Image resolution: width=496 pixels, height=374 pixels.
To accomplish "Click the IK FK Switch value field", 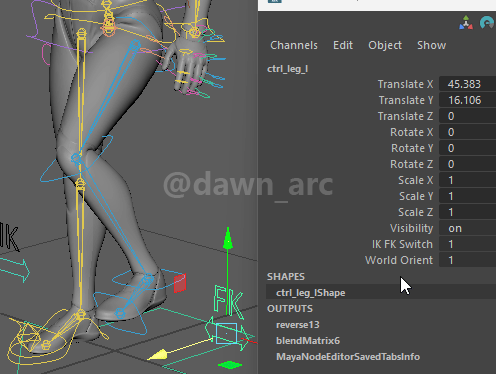I will [x=467, y=244].
